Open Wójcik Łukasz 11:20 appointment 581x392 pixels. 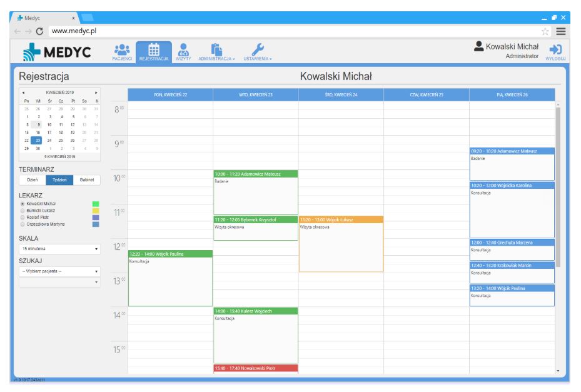pyautogui.click(x=341, y=244)
